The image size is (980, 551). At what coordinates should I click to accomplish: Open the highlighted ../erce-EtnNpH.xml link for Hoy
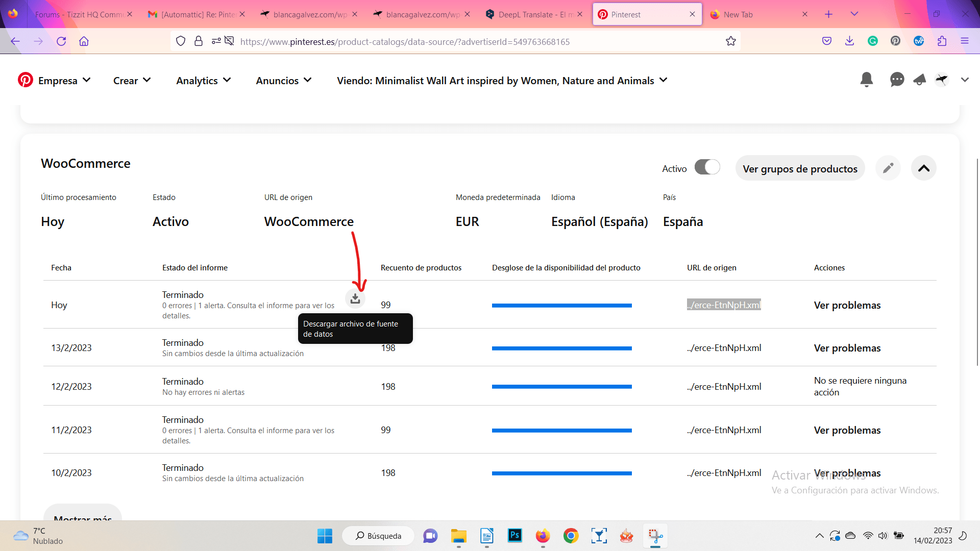[724, 305]
